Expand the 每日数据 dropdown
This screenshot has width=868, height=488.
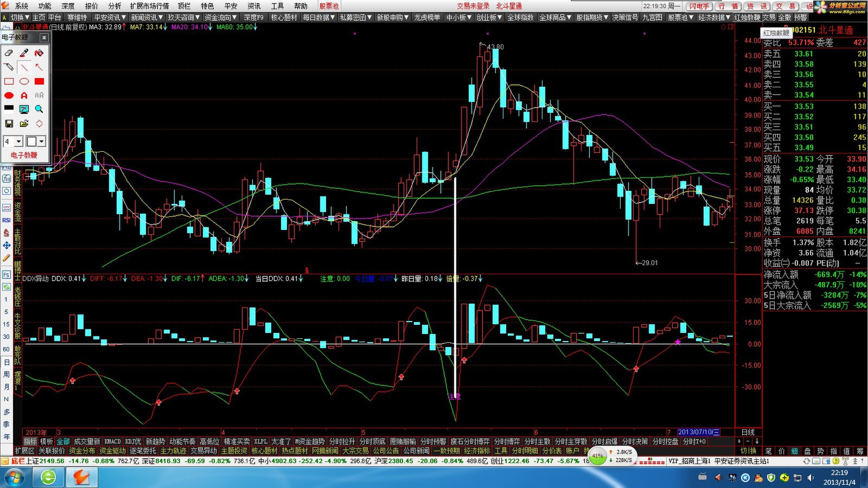point(319,18)
